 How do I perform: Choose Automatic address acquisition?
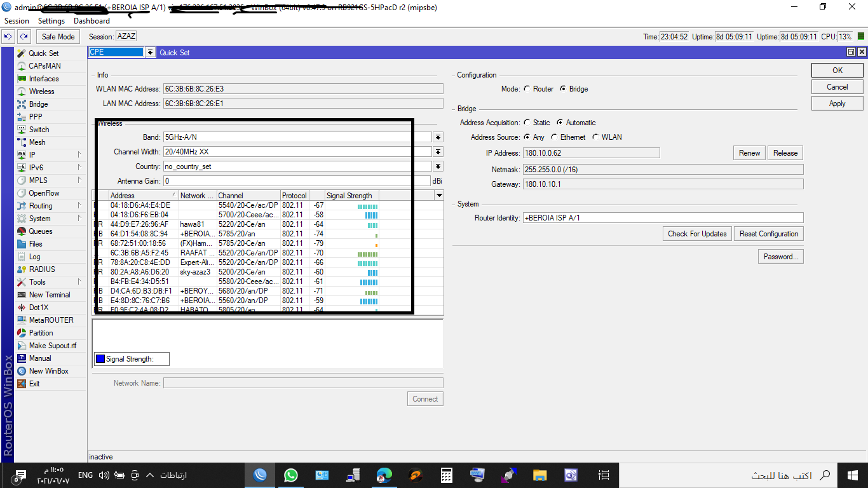point(559,123)
